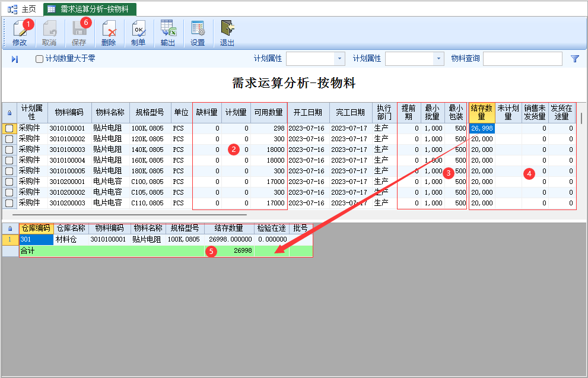Click the blue filter funnel icon
Viewport: 588px width, 378px height.
(575, 59)
